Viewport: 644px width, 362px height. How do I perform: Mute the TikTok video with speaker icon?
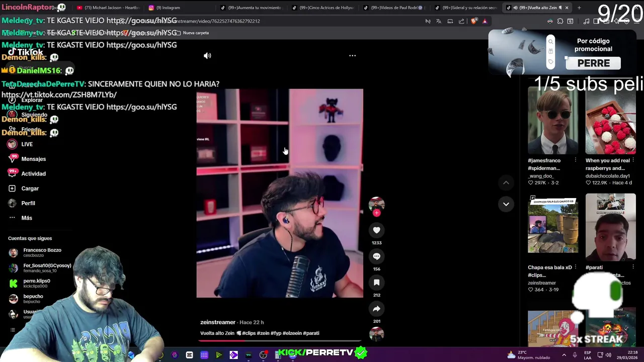(207, 56)
